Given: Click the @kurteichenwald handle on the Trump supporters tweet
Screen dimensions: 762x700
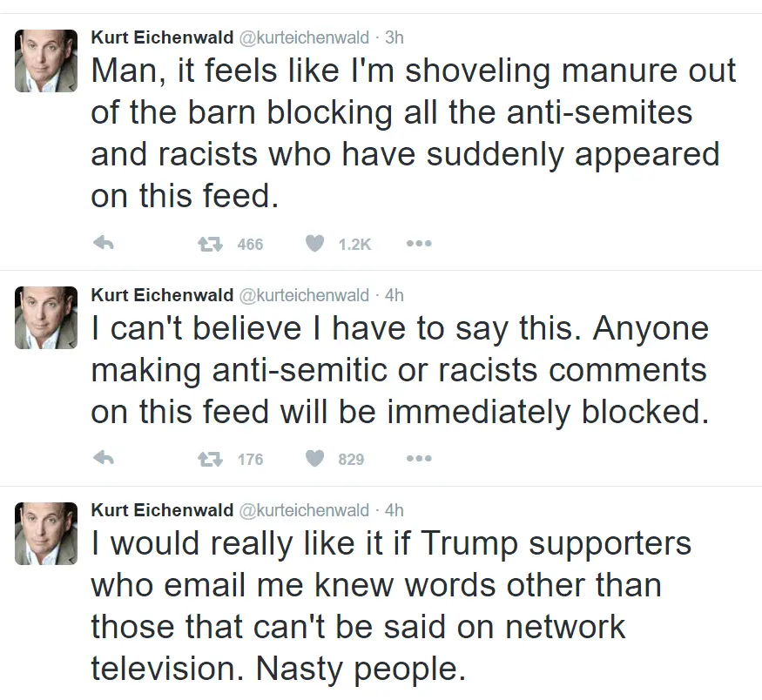Looking at the screenshot, I should pyautogui.click(x=303, y=510).
